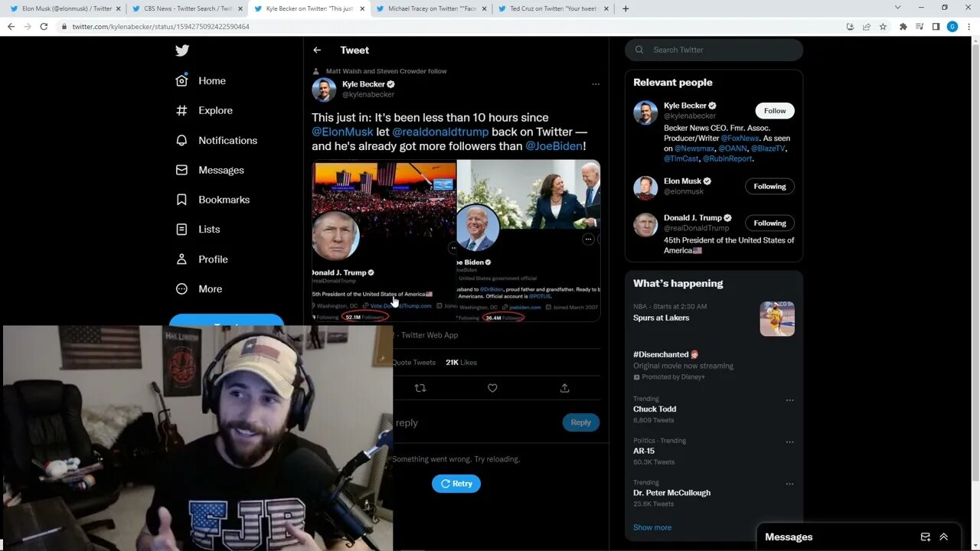Open Lists in the sidebar
The width and height of the screenshot is (980, 551).
click(198, 229)
